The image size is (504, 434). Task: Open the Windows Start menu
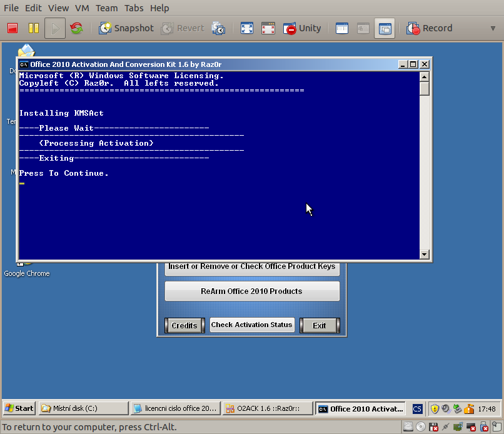(x=19, y=408)
